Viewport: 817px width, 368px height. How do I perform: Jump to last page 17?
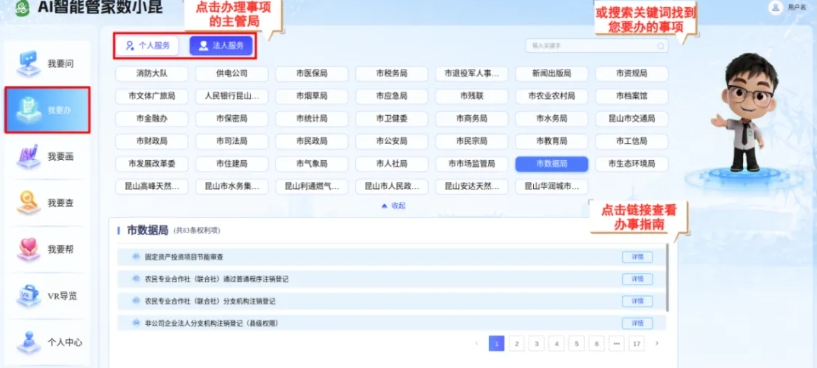[636, 344]
